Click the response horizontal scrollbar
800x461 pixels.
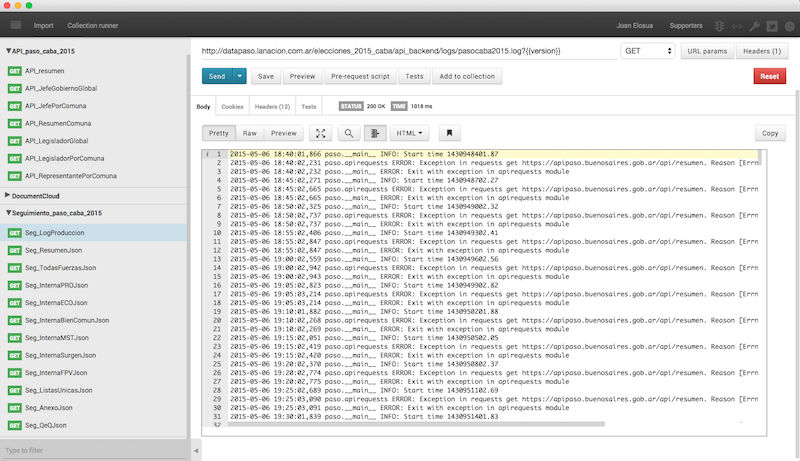416,424
